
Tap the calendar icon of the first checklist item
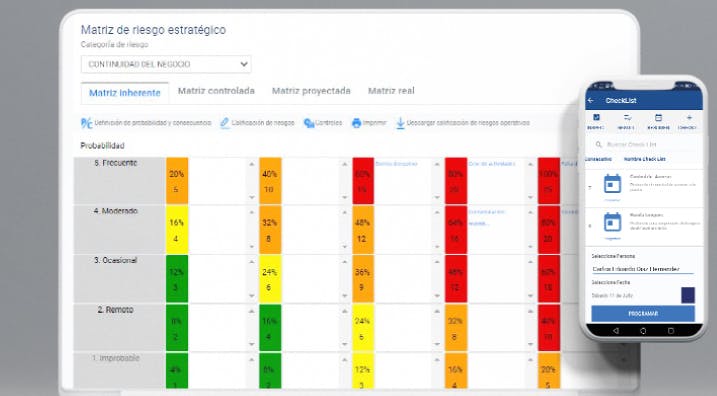tap(612, 184)
